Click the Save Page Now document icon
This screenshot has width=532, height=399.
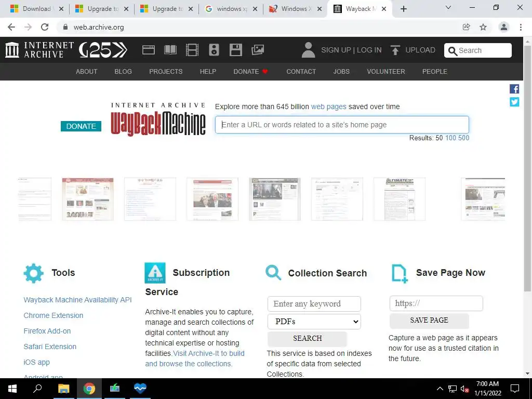[400, 273]
